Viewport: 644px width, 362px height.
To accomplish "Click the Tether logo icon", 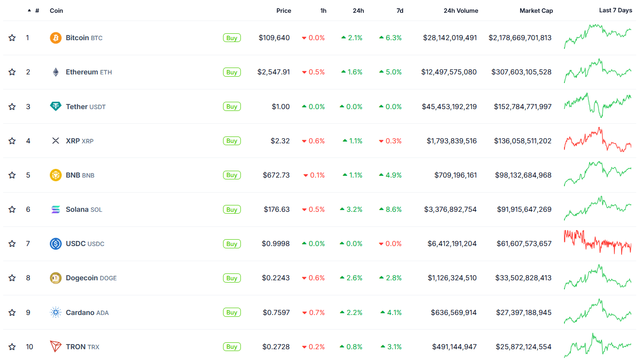I will [x=56, y=106].
